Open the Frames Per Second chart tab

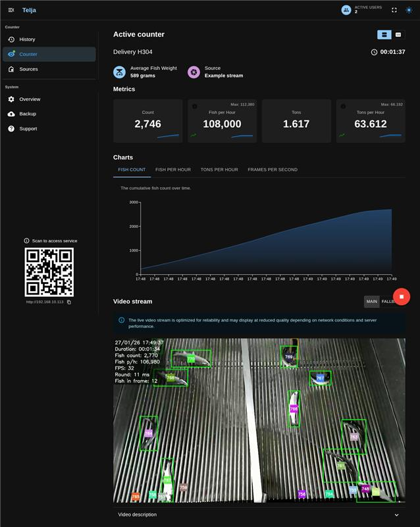[x=273, y=170]
